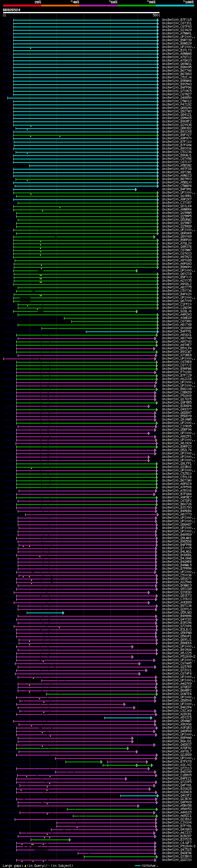This screenshot has width=197, height=868.
Task: Click the cyan alignment bar for UniRef100_B7FI15
Action: point(86,20)
